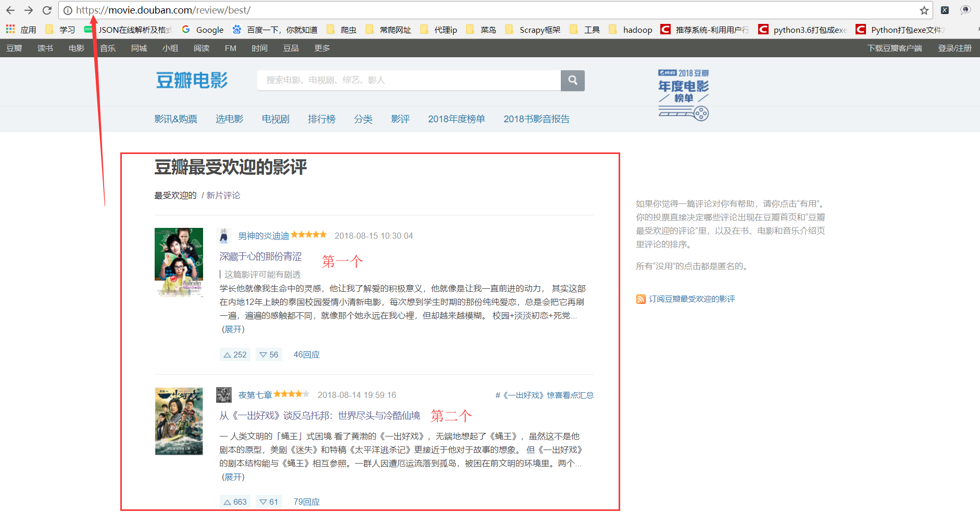
Task: Open 豆瓣 in top navigation
Action: (x=14, y=48)
